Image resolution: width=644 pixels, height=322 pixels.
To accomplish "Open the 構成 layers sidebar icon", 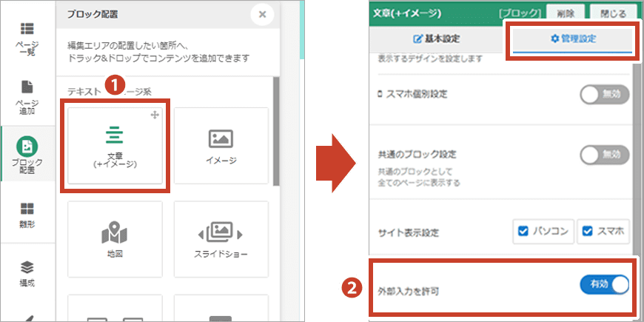I will point(27,273).
